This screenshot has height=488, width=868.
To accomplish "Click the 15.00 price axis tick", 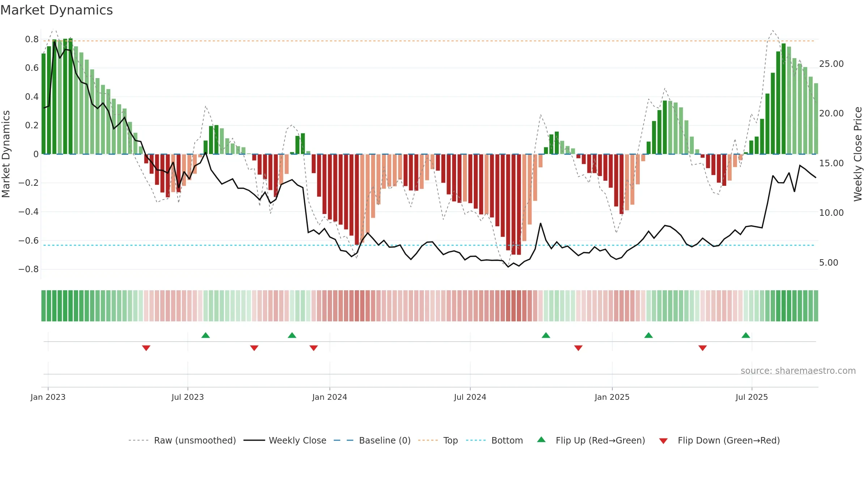I will [831, 163].
